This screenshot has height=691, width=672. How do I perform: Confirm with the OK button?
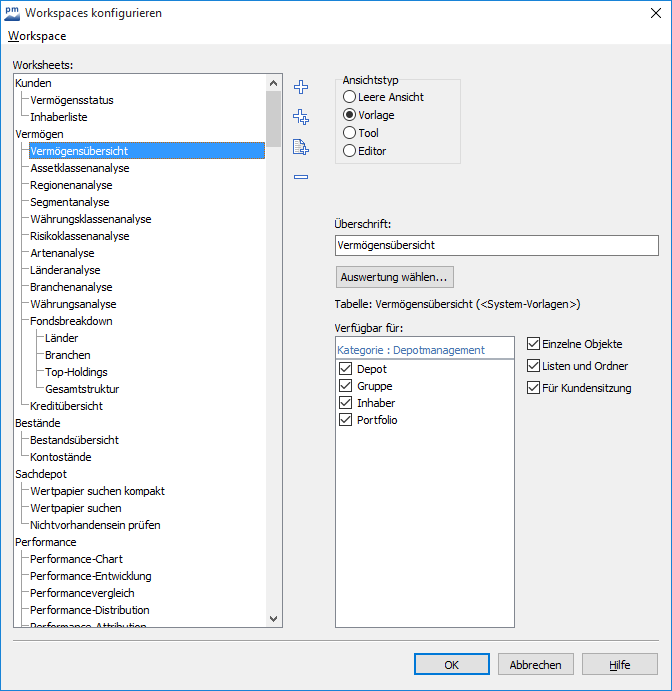coord(452,664)
